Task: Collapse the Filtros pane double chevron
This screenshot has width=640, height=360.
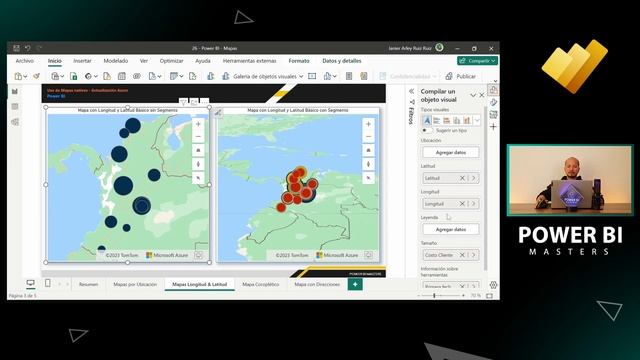Action: tap(411, 91)
